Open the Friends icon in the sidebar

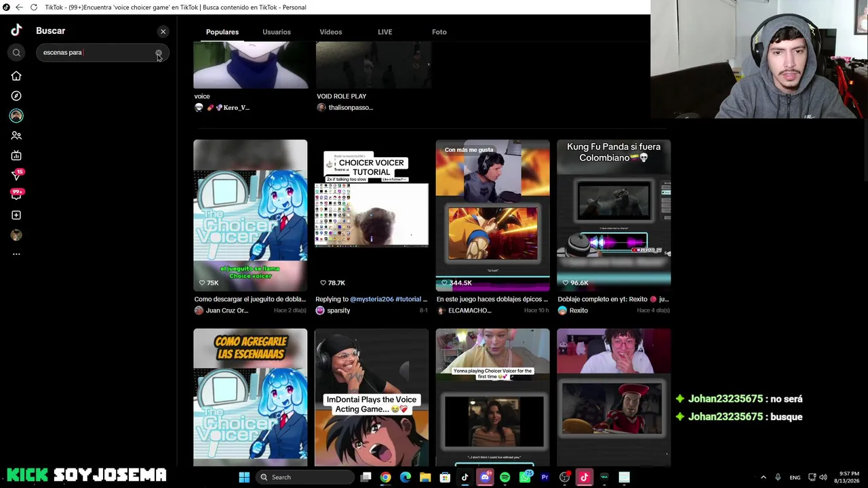tap(16, 136)
